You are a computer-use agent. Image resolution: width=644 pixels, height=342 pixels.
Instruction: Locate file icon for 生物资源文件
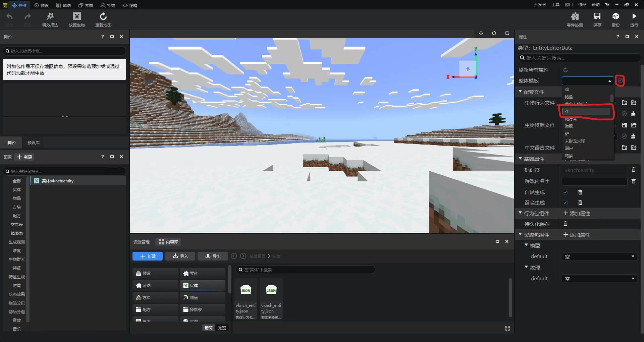click(x=625, y=125)
